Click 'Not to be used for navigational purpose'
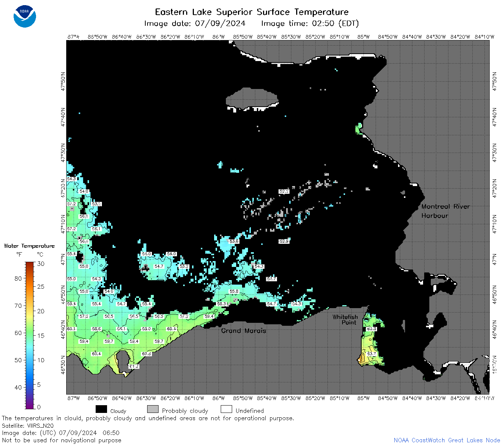 tap(61, 440)
